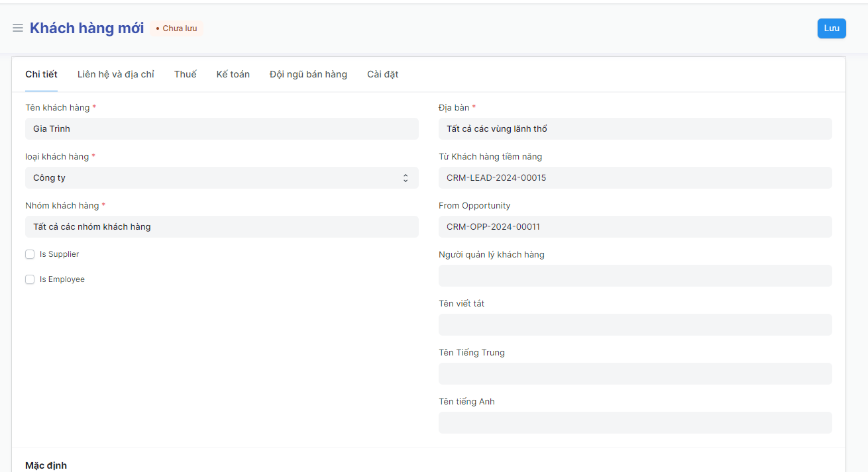Open the Liên hệ và địa chỉ tab
The height and width of the screenshot is (472, 868).
click(115, 74)
